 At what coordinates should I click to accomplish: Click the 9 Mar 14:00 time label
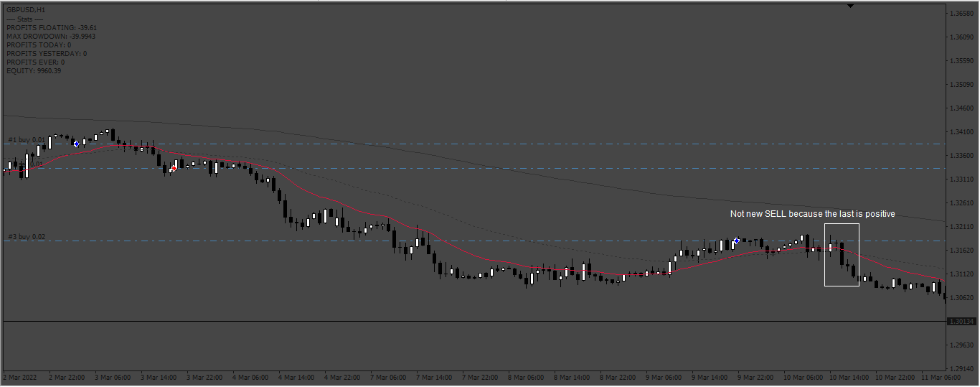710,378
